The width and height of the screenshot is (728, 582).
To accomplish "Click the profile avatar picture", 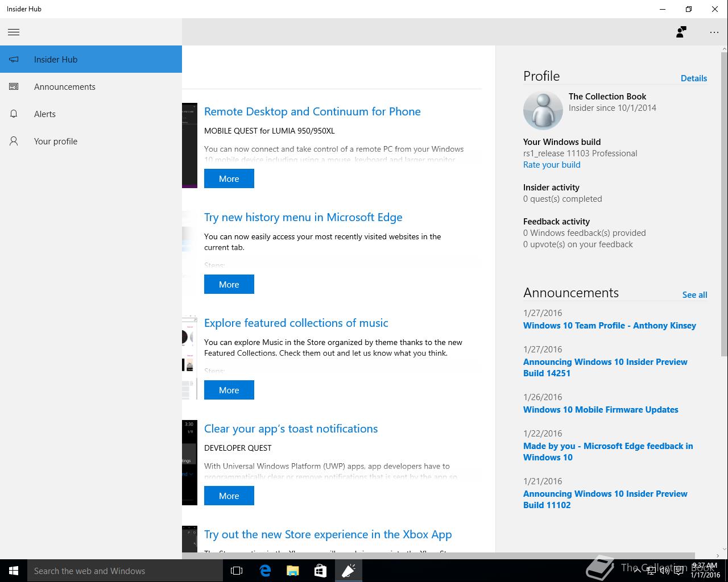I will 543,110.
